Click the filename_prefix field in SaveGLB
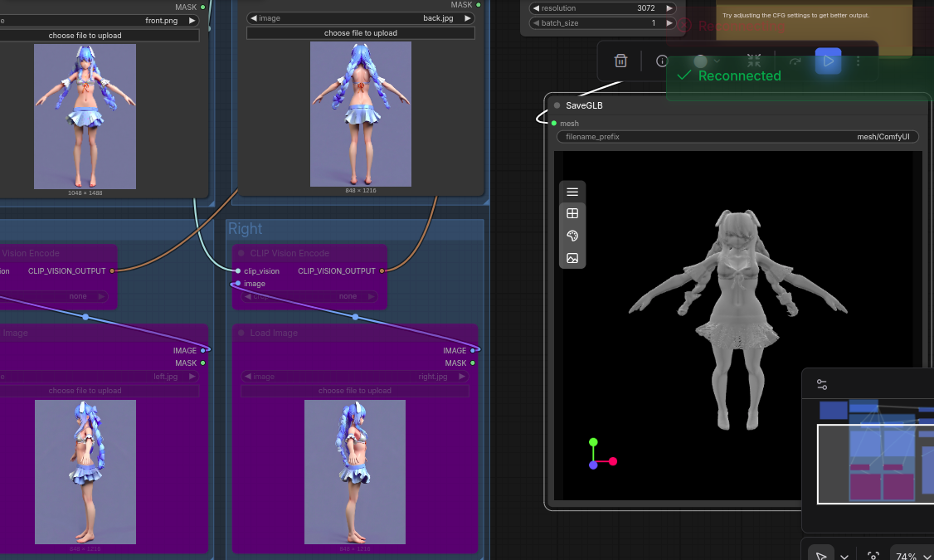 click(x=737, y=137)
